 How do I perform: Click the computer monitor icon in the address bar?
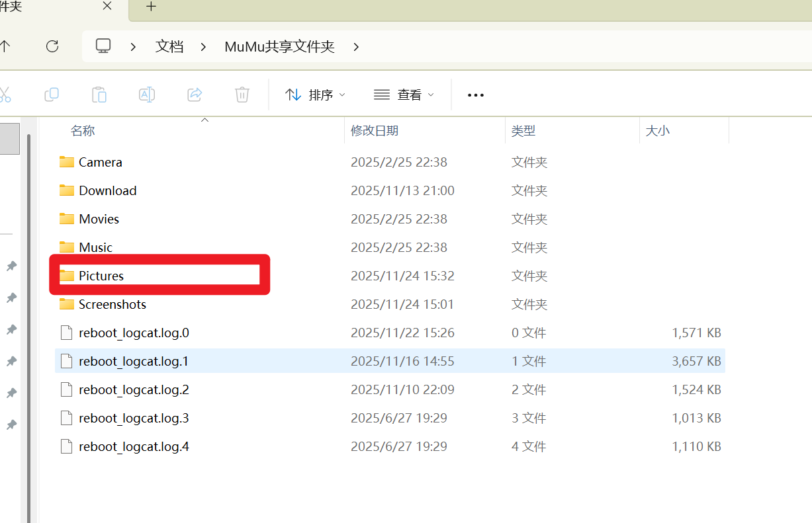[103, 46]
